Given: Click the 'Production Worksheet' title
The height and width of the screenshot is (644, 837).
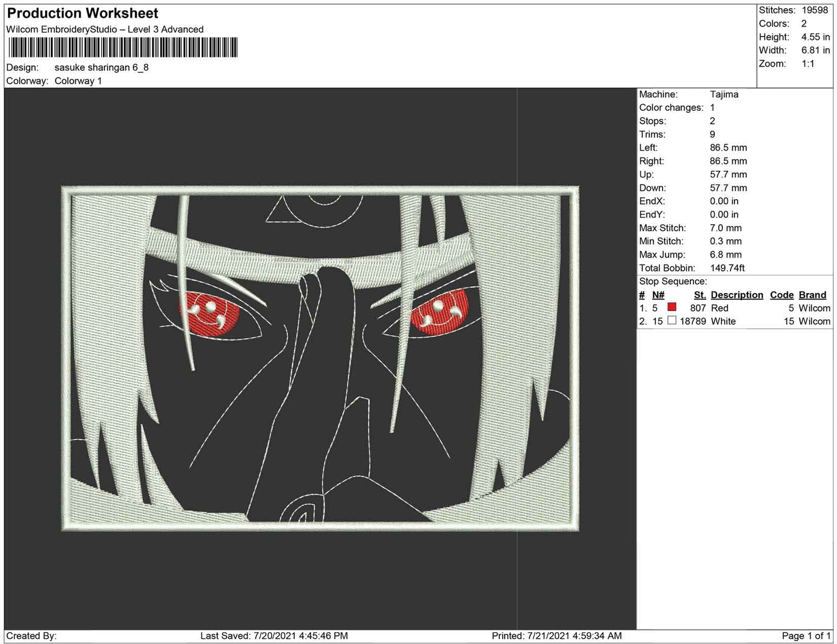Looking at the screenshot, I should coord(83,13).
